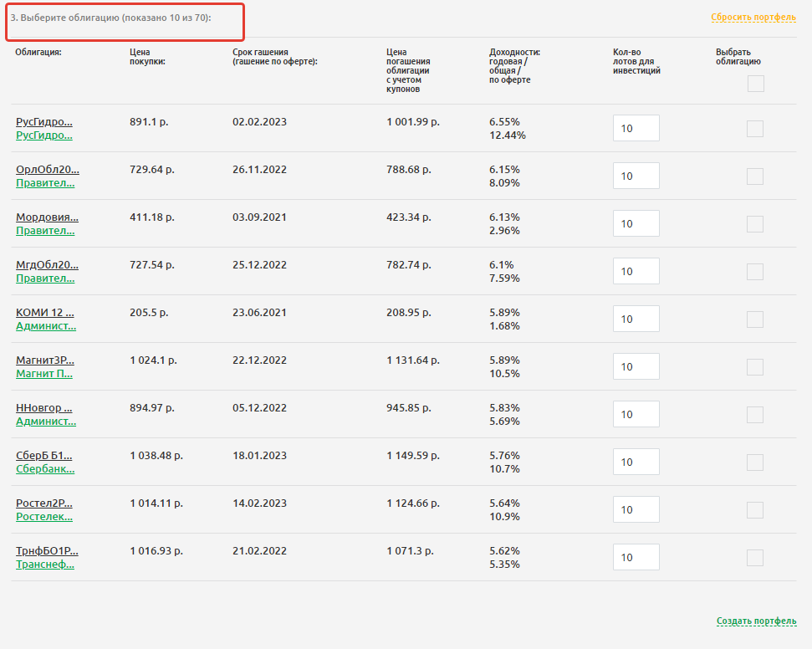Screen dimensions: 812x649
Task: Focus the lots input for КОМИ 12 bond
Action: pyautogui.click(x=636, y=319)
